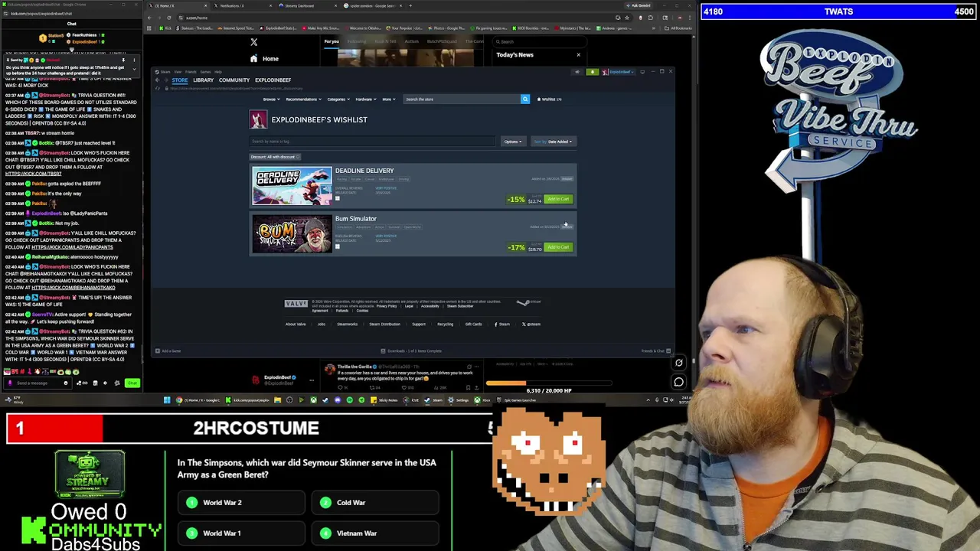Click the Steam green notification bell
This screenshot has width=980, height=551.
[x=592, y=72]
